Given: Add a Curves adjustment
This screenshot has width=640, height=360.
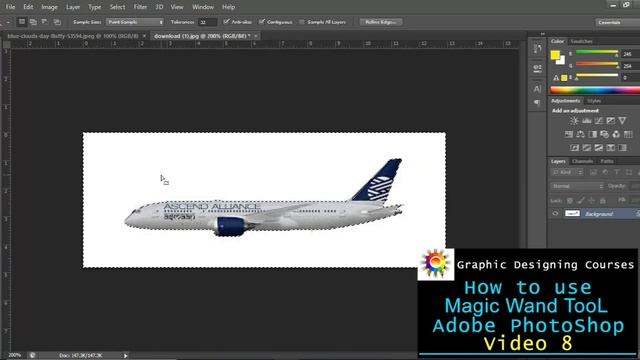Looking at the screenshot, I should [598, 121].
